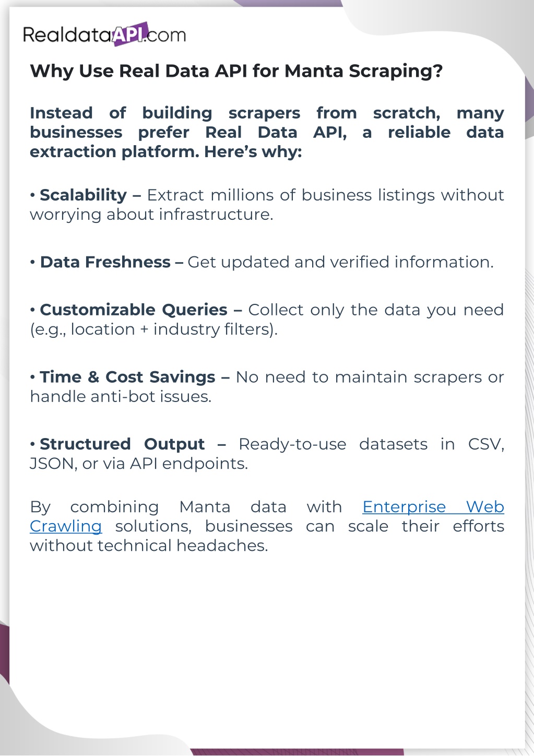The height and width of the screenshot is (756, 534).
Task: Click the text "Get updated and verified information."
Action: (x=340, y=262)
